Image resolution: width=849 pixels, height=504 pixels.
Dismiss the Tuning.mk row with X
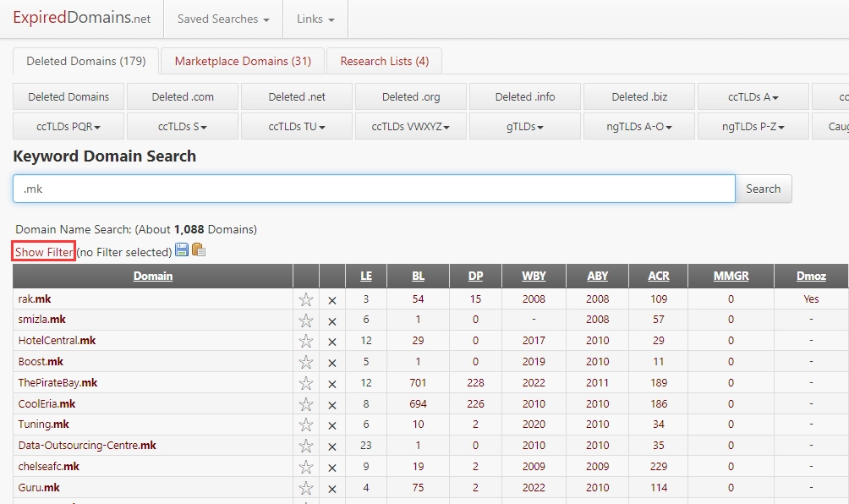pos(332,425)
